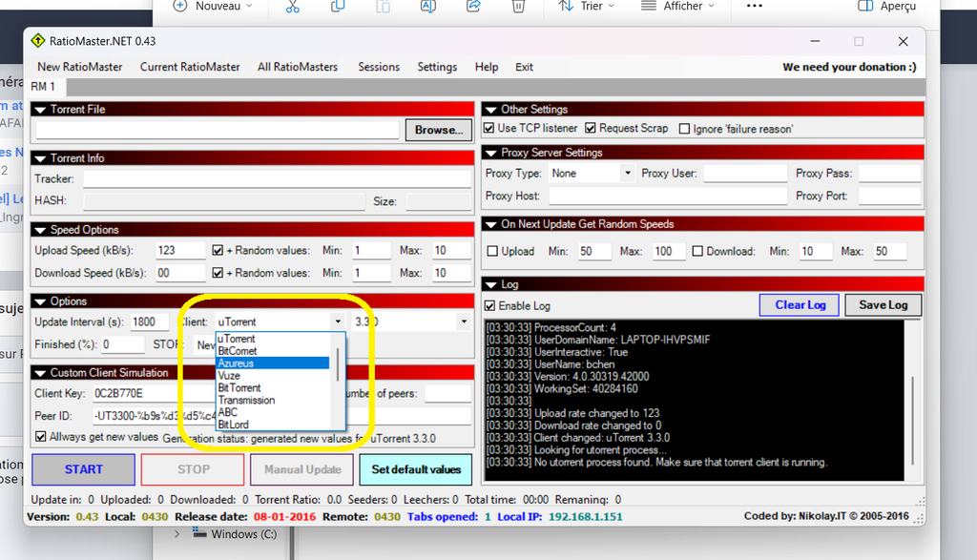Toggle the Enable Log checkbox
This screenshot has width=977, height=560.
490,306
